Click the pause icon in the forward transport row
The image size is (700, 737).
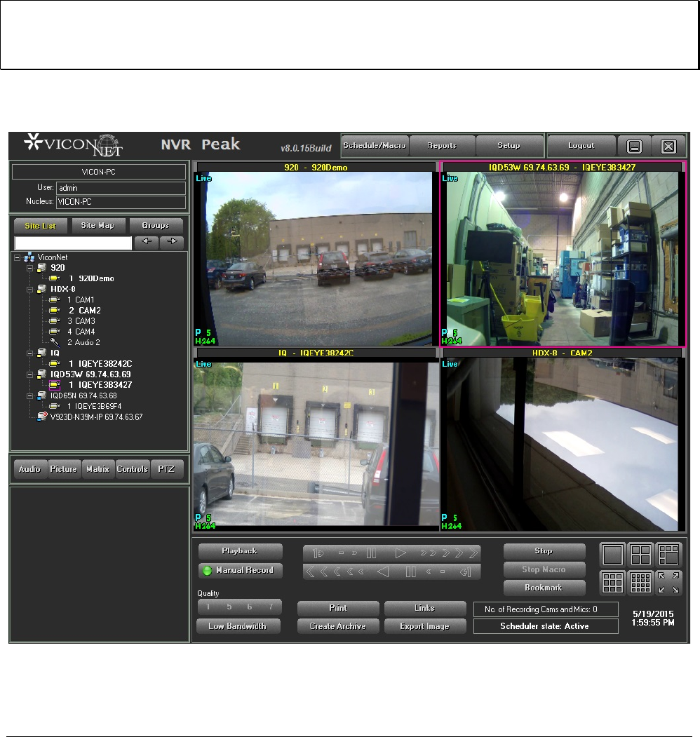(x=371, y=553)
